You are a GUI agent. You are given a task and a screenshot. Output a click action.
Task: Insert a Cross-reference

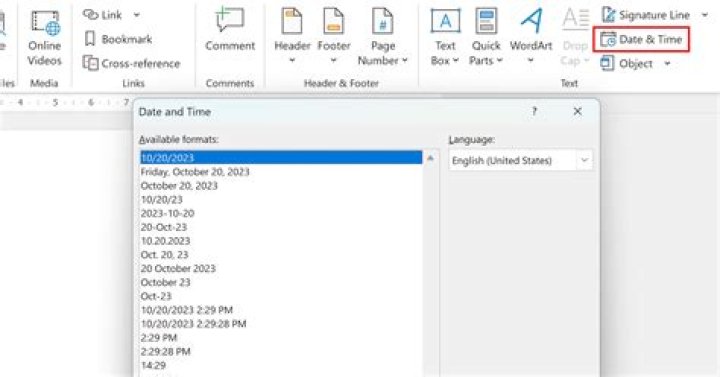(x=132, y=63)
